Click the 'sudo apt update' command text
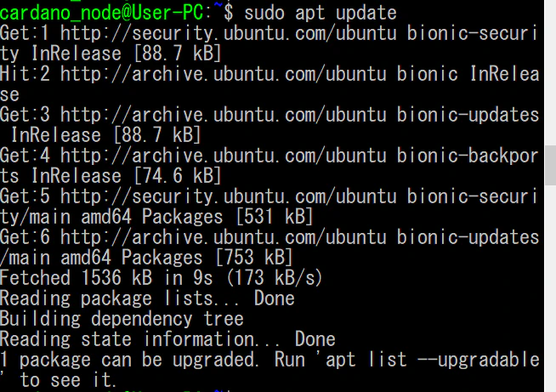Screen dimensions: 556x392 [x=321, y=13]
